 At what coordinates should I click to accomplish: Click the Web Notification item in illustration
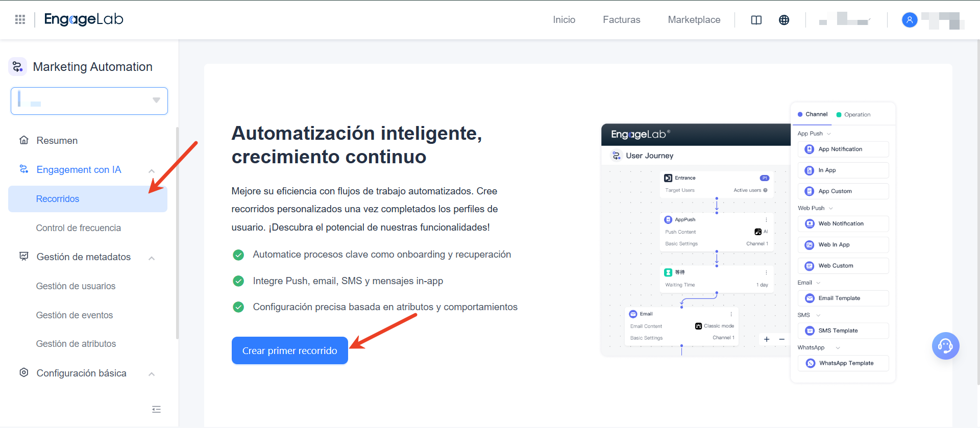[843, 224]
